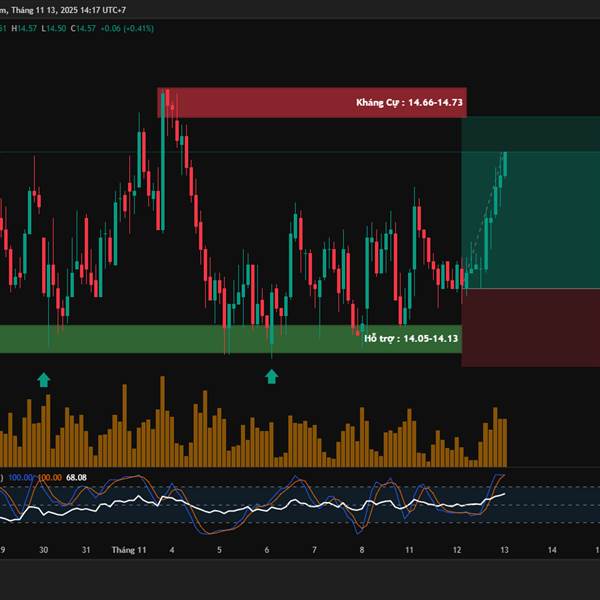Click date label 6 on the time axis
600x600 pixels.
[267, 550]
